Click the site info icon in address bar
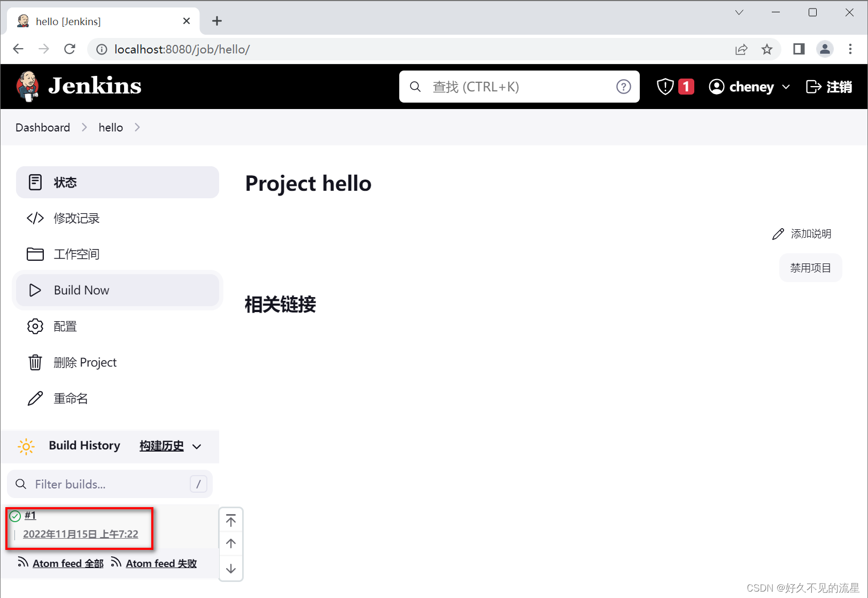Screen dimensions: 868x598 [101, 49]
